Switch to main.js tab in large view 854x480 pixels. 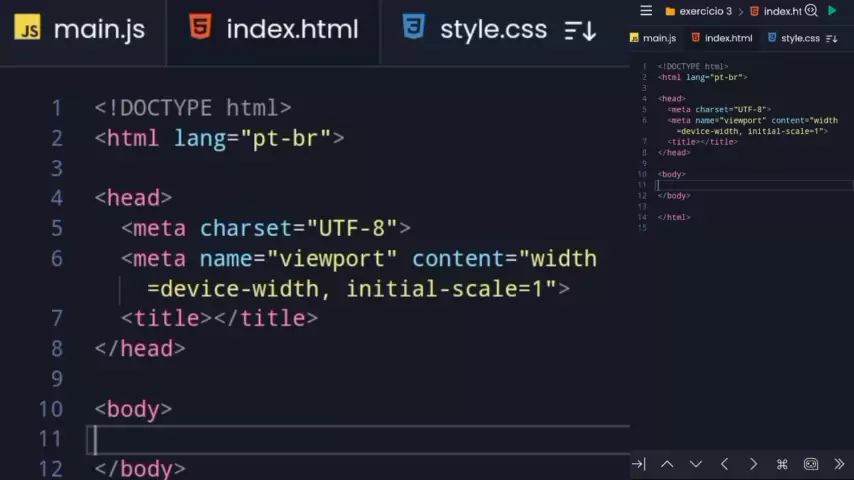point(80,29)
